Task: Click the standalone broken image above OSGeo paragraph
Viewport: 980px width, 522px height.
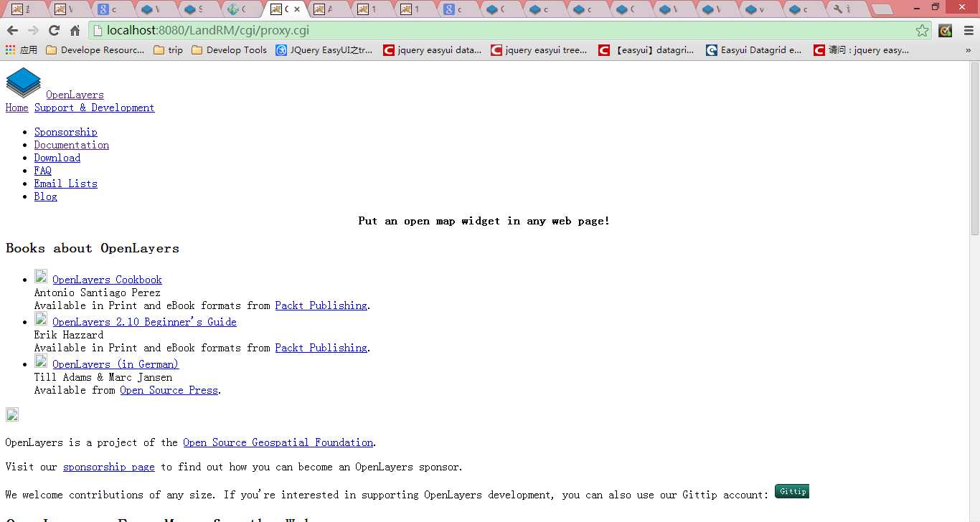Action: tap(12, 414)
